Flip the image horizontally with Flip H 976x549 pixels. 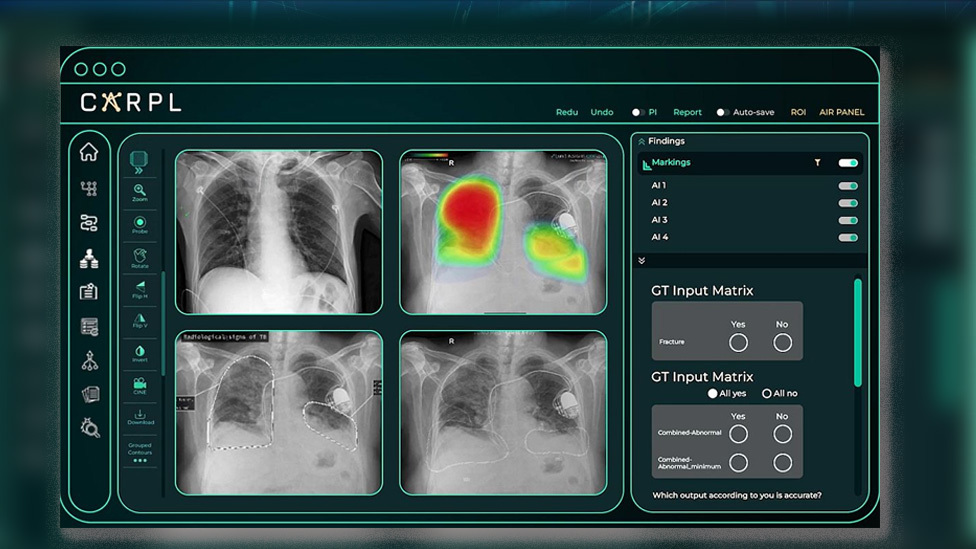coord(139,288)
